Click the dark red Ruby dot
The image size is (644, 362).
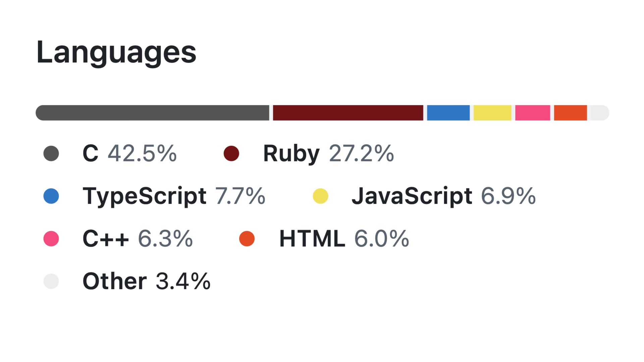(x=231, y=154)
